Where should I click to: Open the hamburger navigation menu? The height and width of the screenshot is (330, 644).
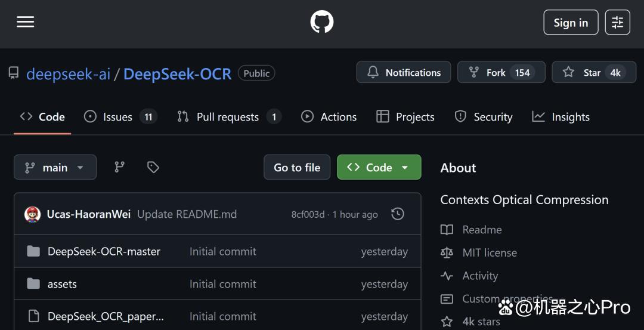point(25,21)
